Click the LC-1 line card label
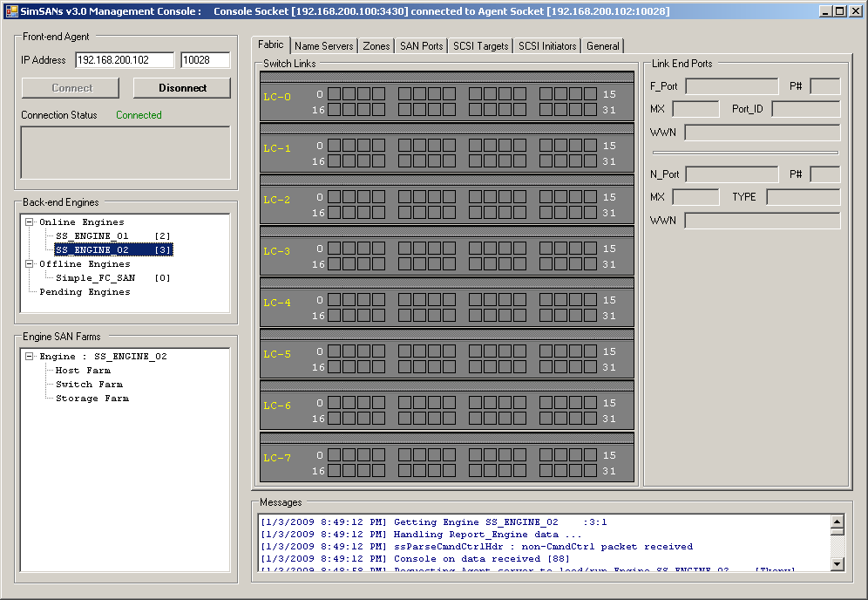The height and width of the screenshot is (600, 868). coord(277,148)
